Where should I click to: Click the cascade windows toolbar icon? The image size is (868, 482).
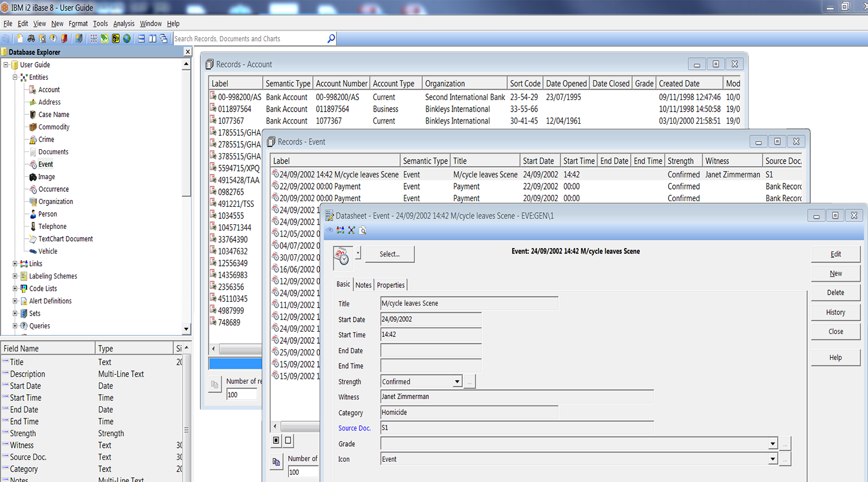pos(164,39)
